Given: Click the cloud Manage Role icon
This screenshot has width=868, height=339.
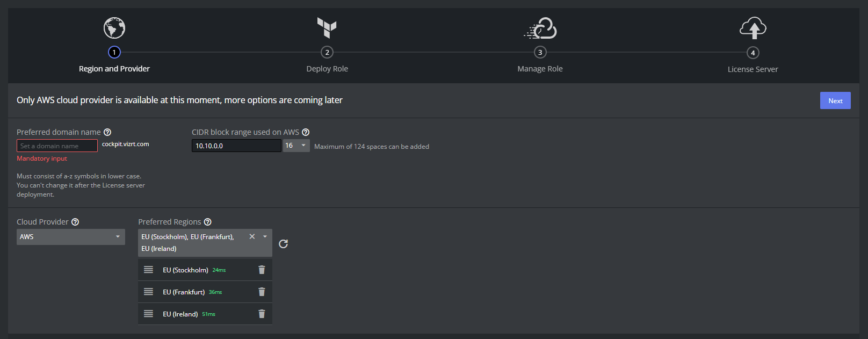Looking at the screenshot, I should pyautogui.click(x=540, y=28).
